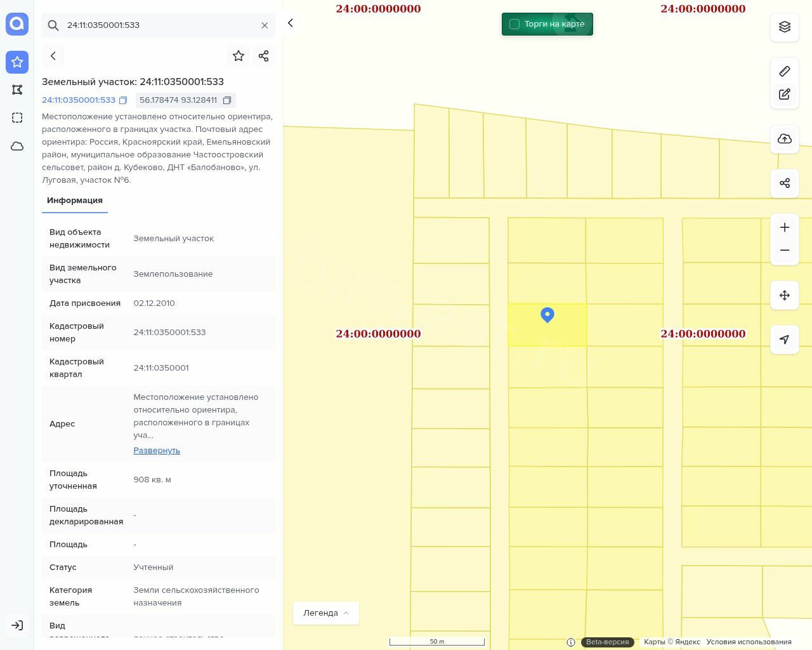Collapse the left information panel
Viewport: 812px width, 650px height.
291,23
